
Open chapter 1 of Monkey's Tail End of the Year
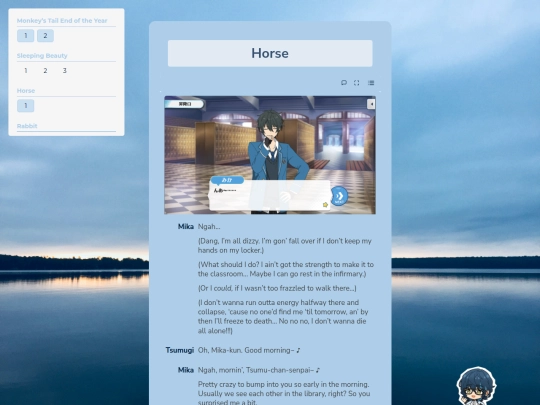click(25, 36)
